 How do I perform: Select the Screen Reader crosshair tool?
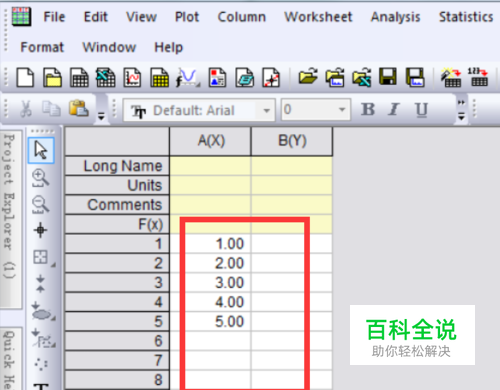click(40, 230)
